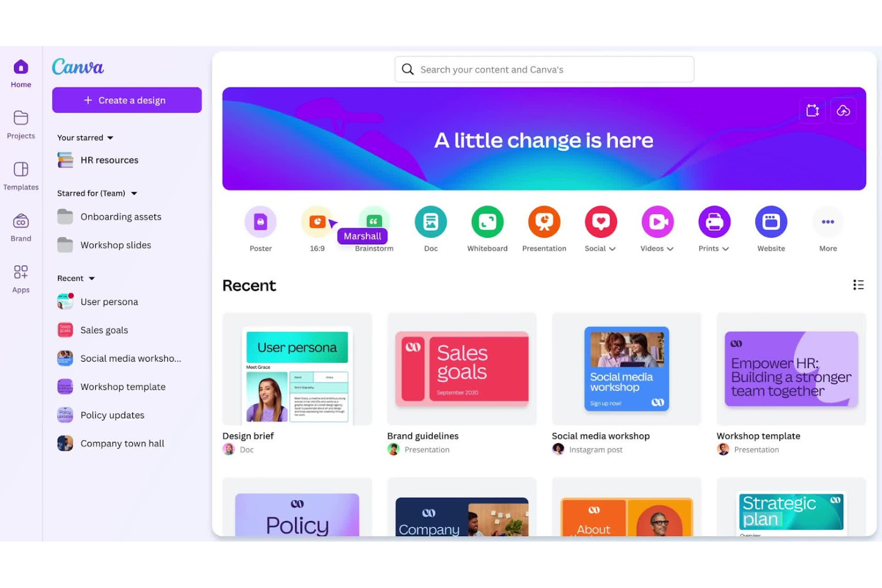This screenshot has width=882, height=588.
Task: Expand the Videos dropdown chevron
Action: click(670, 248)
